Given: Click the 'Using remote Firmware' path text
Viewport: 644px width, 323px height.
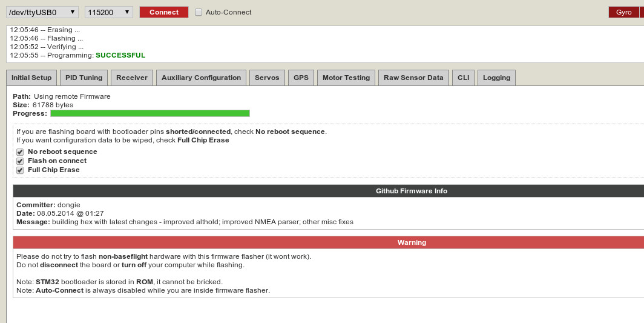Looking at the screenshot, I should pos(72,96).
